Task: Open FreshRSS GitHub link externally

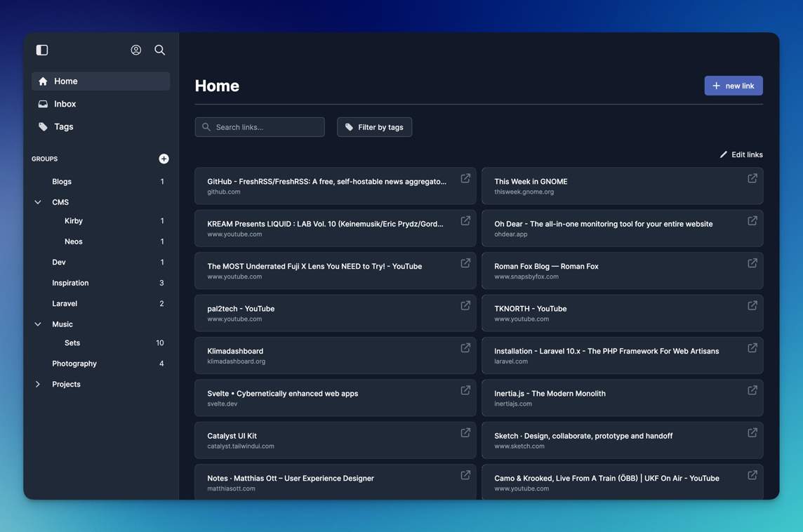Action: (465, 178)
